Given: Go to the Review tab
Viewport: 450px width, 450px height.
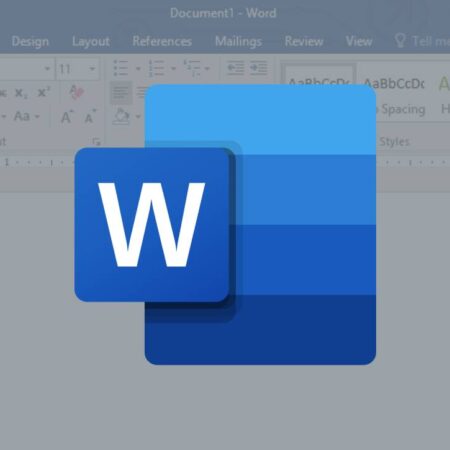Looking at the screenshot, I should click(x=304, y=41).
